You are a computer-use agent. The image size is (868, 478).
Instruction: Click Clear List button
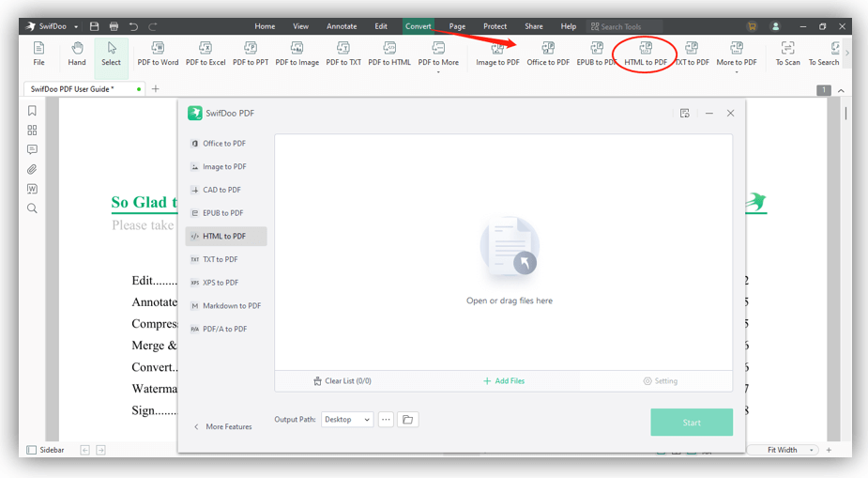pos(343,381)
